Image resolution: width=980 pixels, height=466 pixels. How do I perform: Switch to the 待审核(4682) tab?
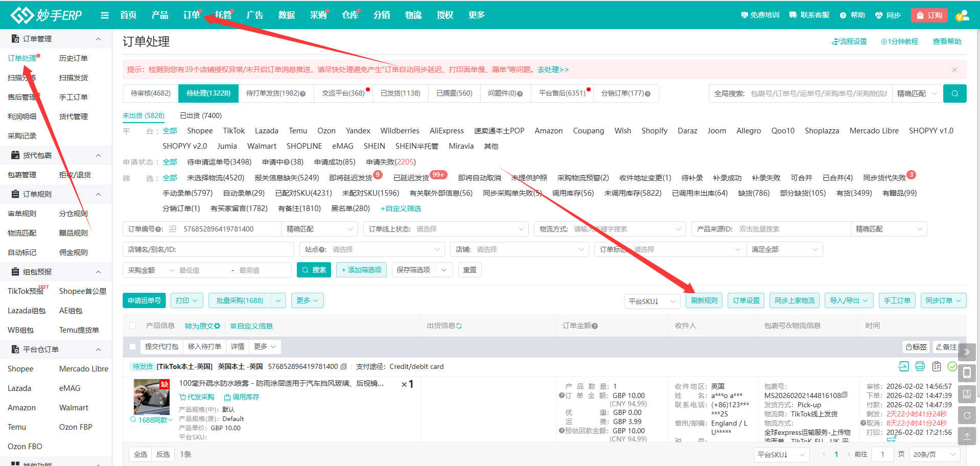(150, 94)
